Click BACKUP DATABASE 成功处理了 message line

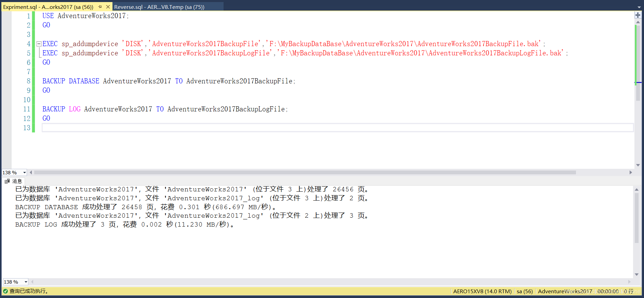coord(146,207)
